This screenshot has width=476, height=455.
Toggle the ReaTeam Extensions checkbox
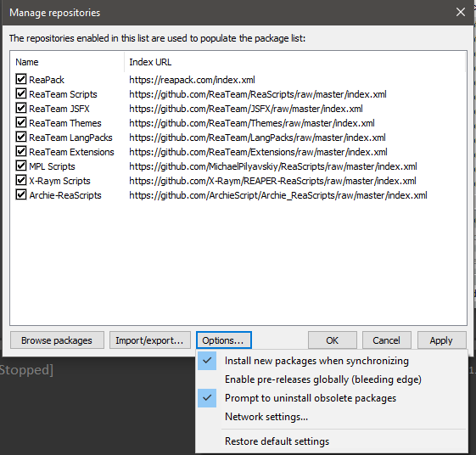(21, 151)
